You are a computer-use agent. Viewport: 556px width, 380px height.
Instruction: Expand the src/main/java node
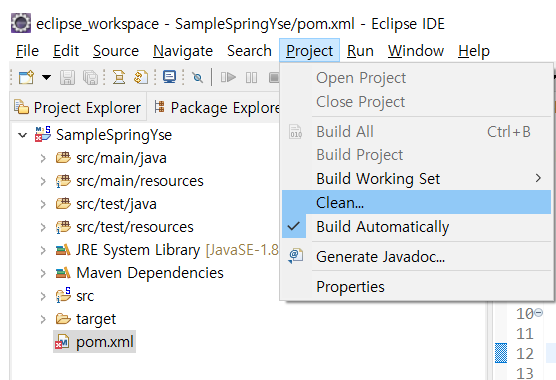click(x=43, y=158)
